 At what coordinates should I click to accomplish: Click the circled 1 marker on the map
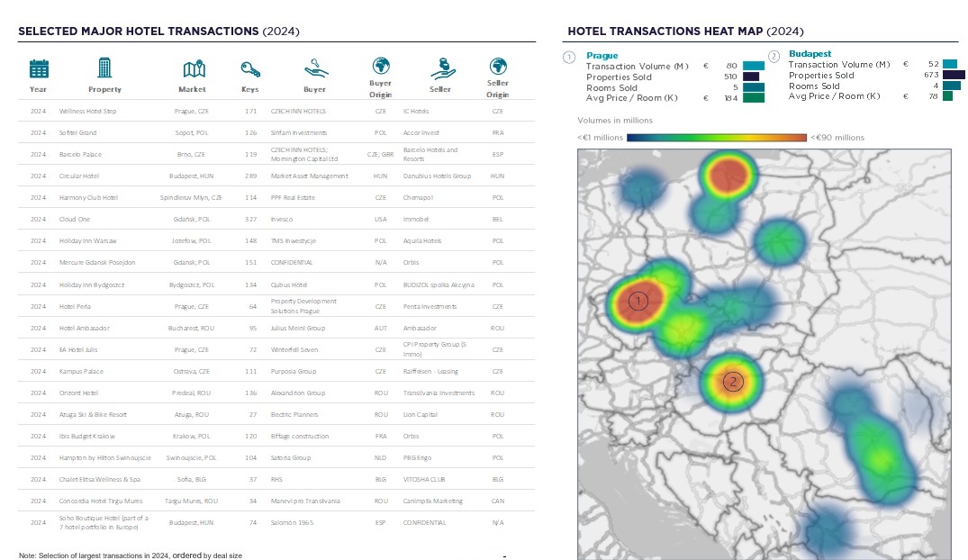638,301
